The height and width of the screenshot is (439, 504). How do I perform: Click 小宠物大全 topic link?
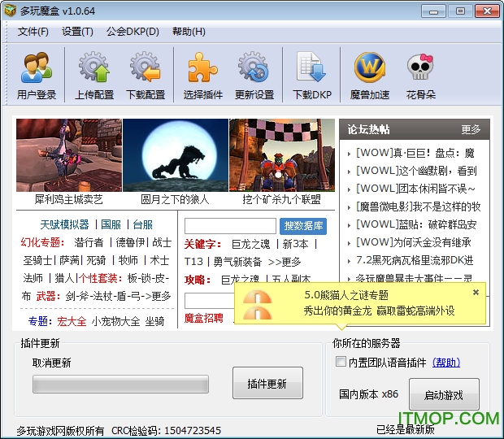[115, 321]
